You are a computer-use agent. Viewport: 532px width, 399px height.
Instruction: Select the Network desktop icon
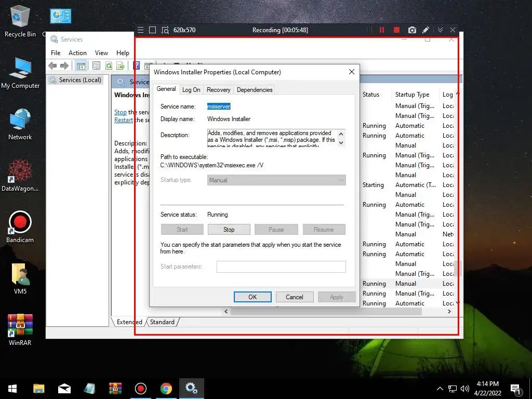[x=20, y=124]
